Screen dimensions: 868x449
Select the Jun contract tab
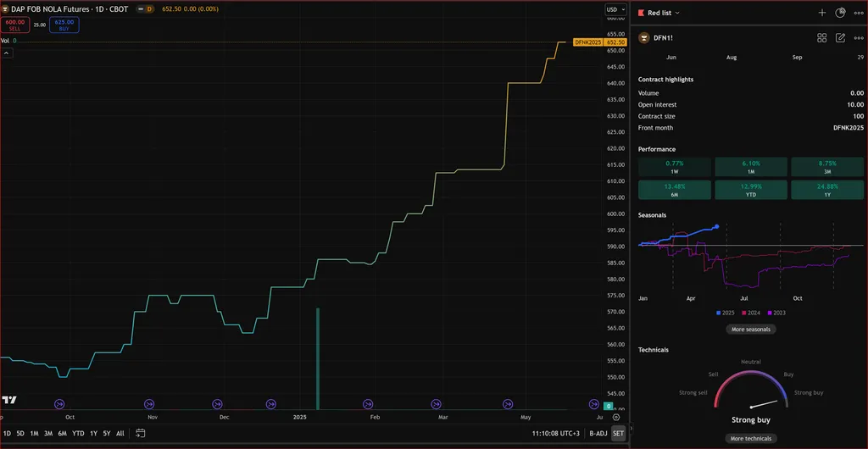coord(671,58)
